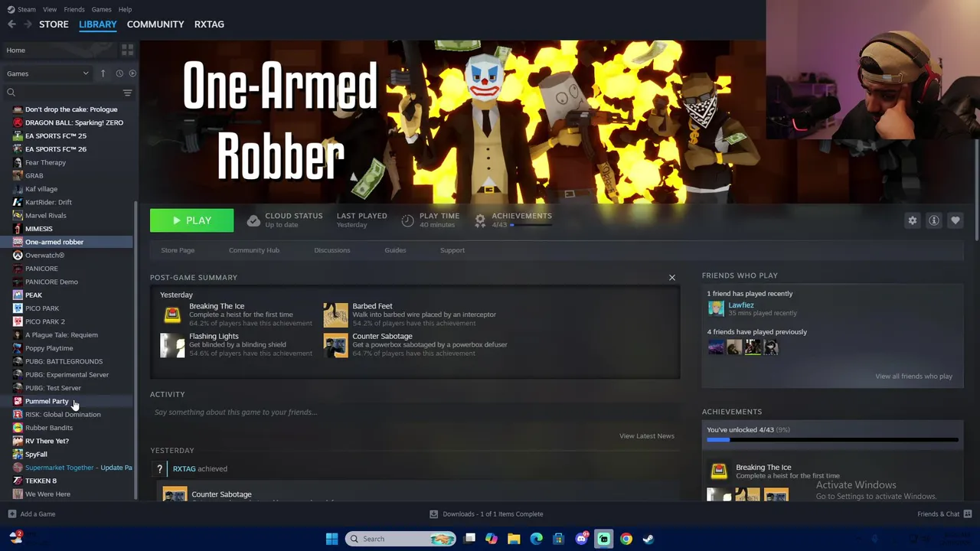The width and height of the screenshot is (980, 551).
Task: Open File Explorer from taskbar
Action: click(514, 539)
